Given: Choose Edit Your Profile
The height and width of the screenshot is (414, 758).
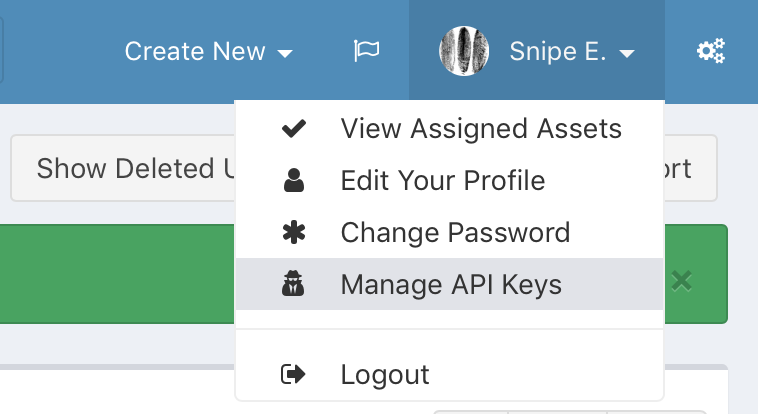Looking at the screenshot, I should point(450,180).
